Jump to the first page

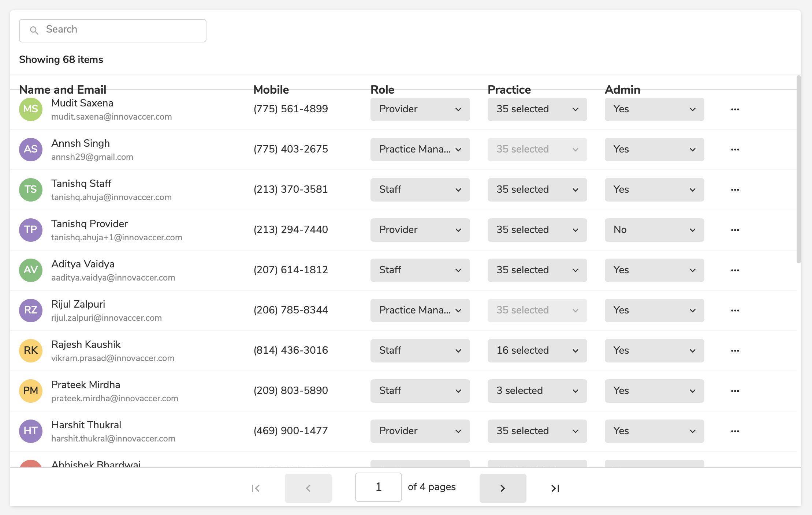pos(256,488)
